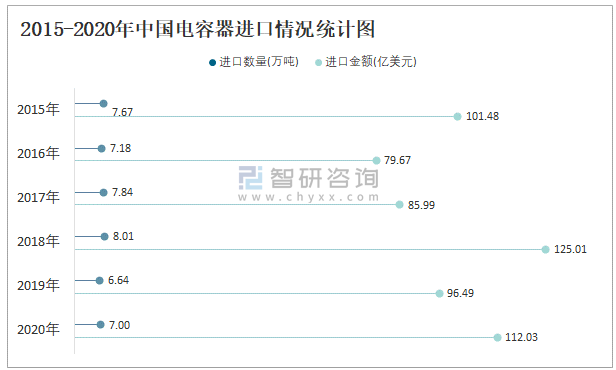Click the 进口数量(万吨) legend marker
This screenshot has width=616, height=370.
click(x=213, y=63)
